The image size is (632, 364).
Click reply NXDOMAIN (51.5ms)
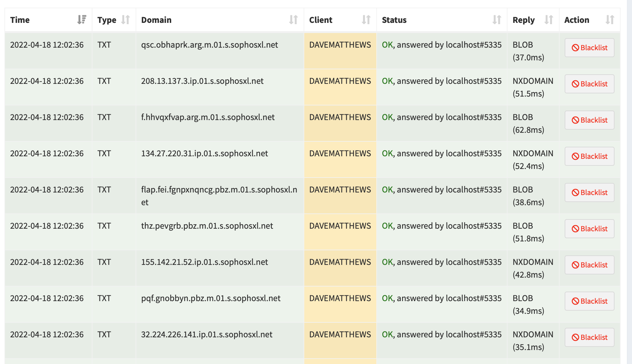[x=533, y=87]
